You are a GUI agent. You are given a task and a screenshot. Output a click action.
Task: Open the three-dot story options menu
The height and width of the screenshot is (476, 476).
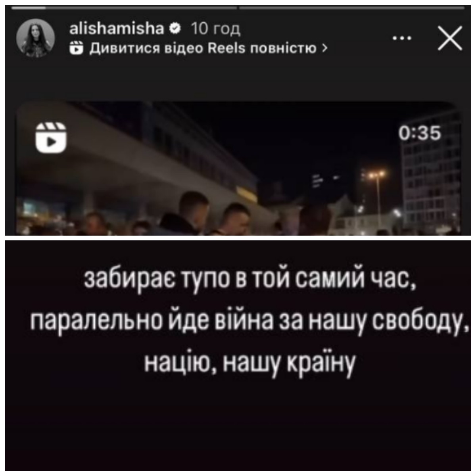tap(403, 38)
